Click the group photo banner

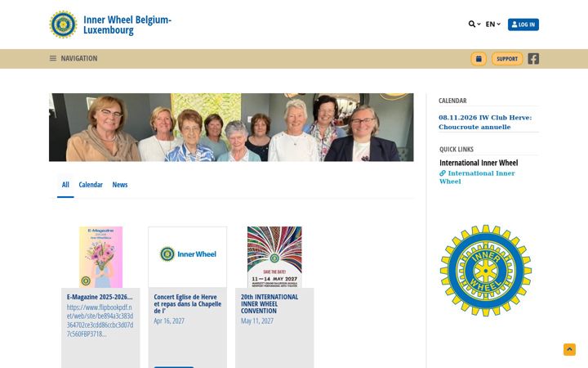(231, 128)
